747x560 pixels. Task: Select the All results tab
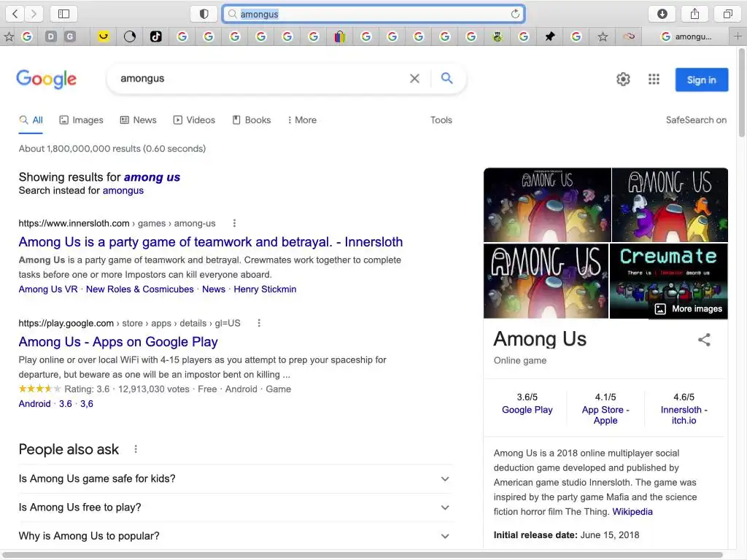tap(31, 120)
